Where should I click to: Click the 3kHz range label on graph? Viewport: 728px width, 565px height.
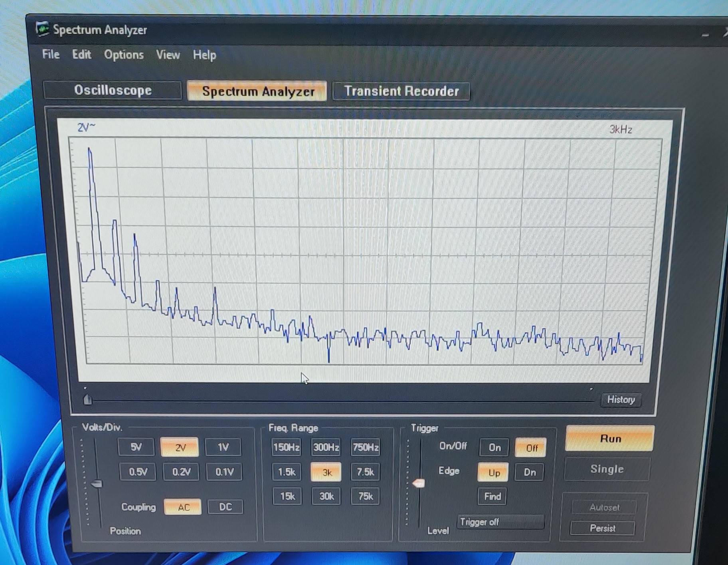pyautogui.click(x=621, y=129)
